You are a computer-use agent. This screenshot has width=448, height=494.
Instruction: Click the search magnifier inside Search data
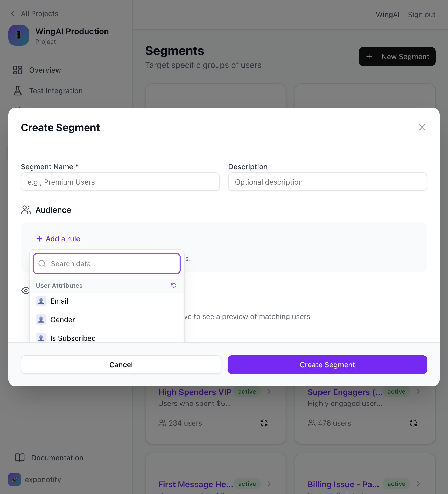(42, 264)
